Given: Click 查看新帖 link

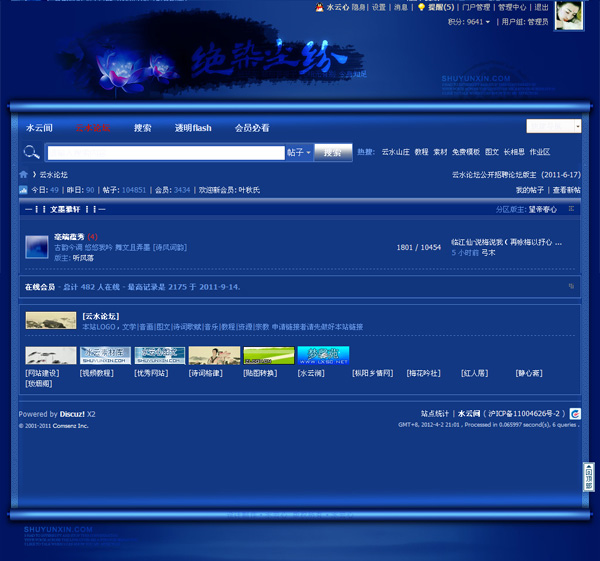Looking at the screenshot, I should (566, 190).
